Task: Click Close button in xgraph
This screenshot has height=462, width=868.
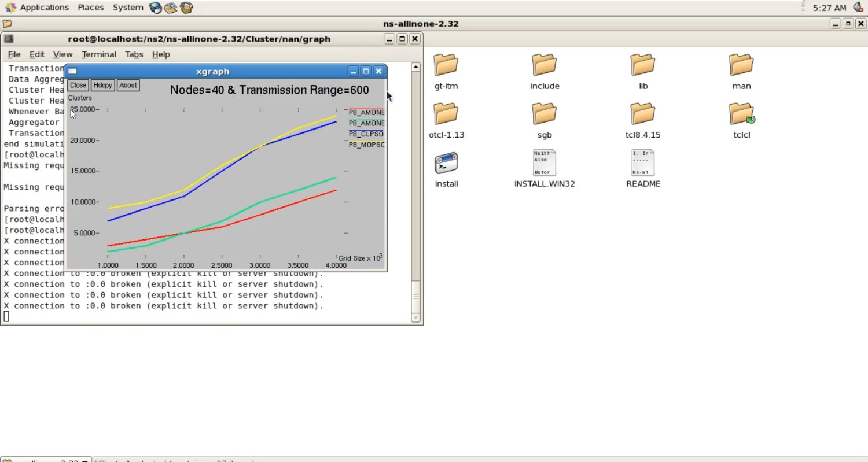Action: tap(78, 86)
